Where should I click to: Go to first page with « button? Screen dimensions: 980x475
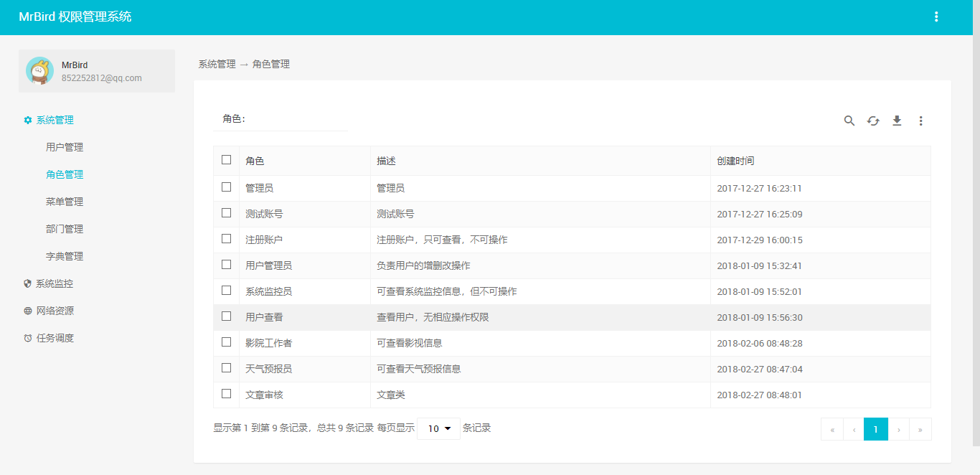(832, 429)
